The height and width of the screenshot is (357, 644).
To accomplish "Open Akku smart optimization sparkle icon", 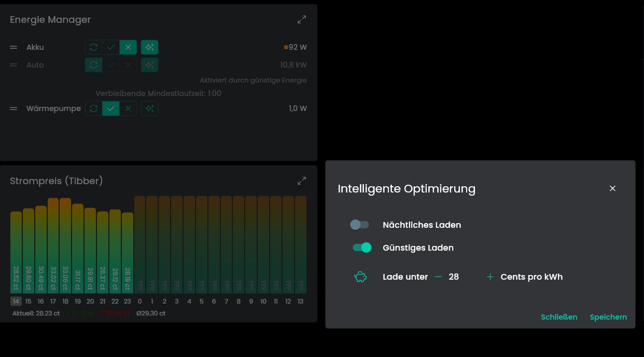I will tap(149, 47).
